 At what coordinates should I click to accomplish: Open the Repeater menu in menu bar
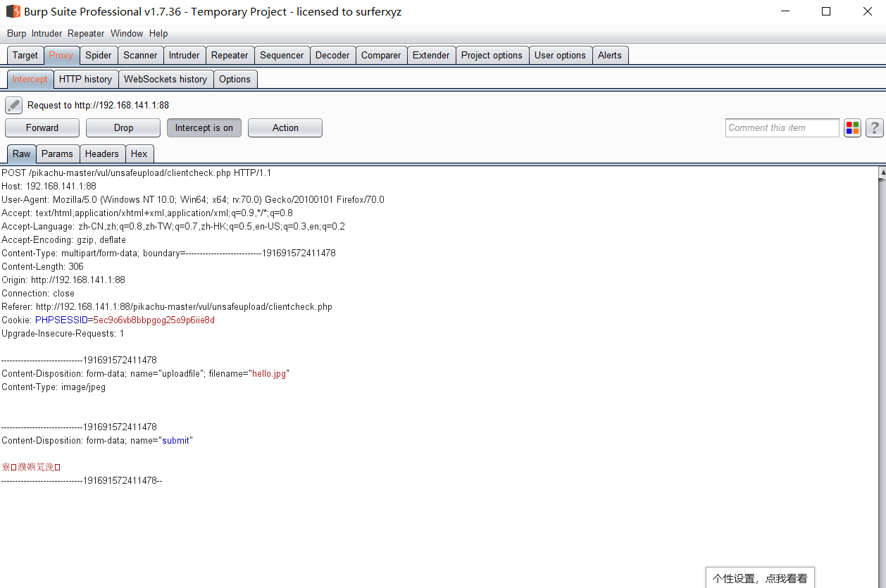click(x=86, y=33)
